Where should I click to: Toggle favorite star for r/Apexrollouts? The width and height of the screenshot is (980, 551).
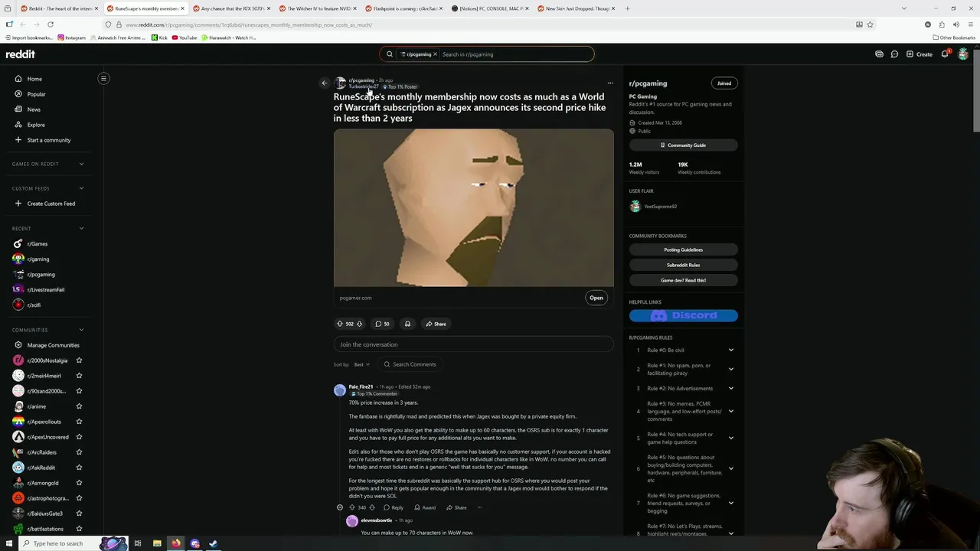(x=79, y=422)
